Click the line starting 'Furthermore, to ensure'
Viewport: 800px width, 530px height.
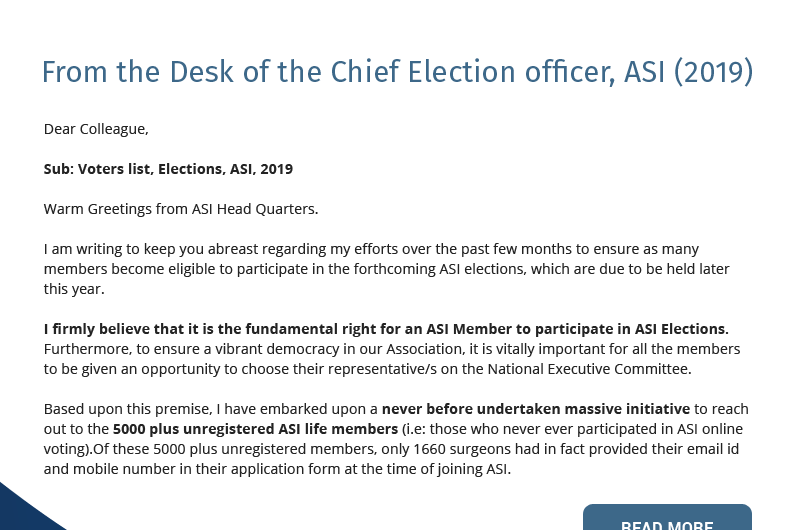click(392, 349)
